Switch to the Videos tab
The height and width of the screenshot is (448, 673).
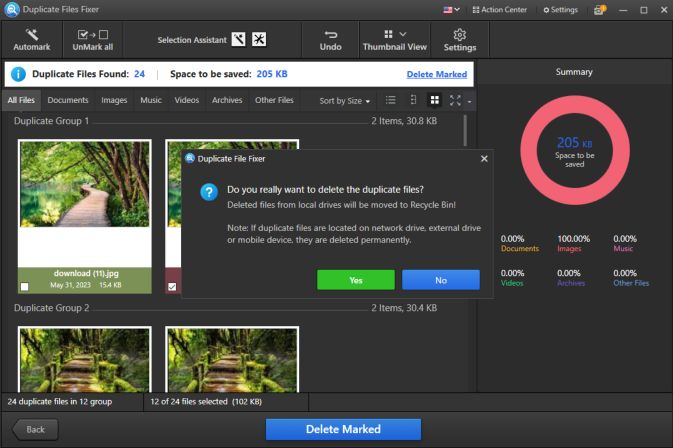click(187, 100)
